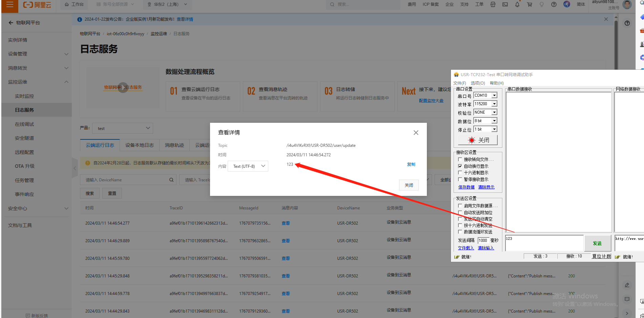
Task: Open the 选项(O) menu in USR-TCP232
Action: click(x=478, y=83)
